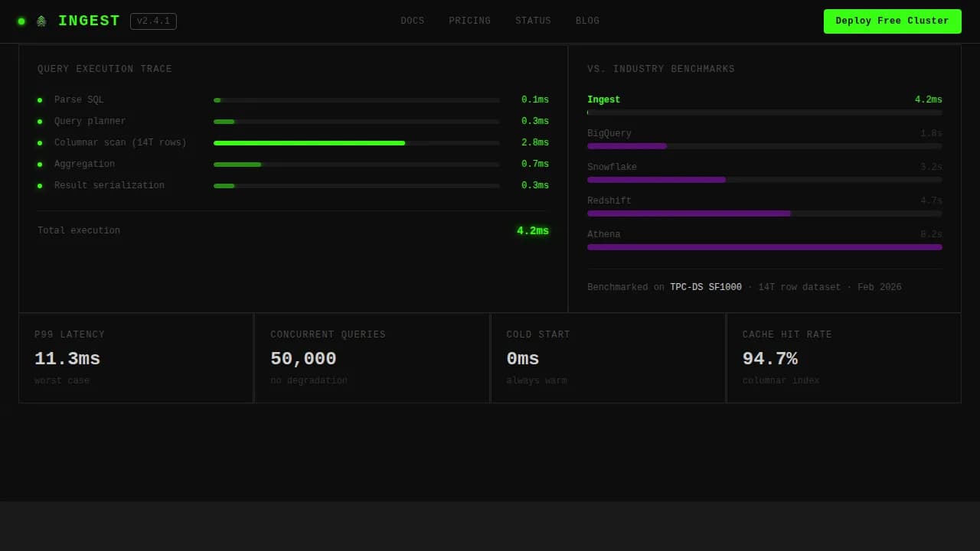The height and width of the screenshot is (551, 980).
Task: Click the Redshift benchmark label
Action: coord(609,201)
